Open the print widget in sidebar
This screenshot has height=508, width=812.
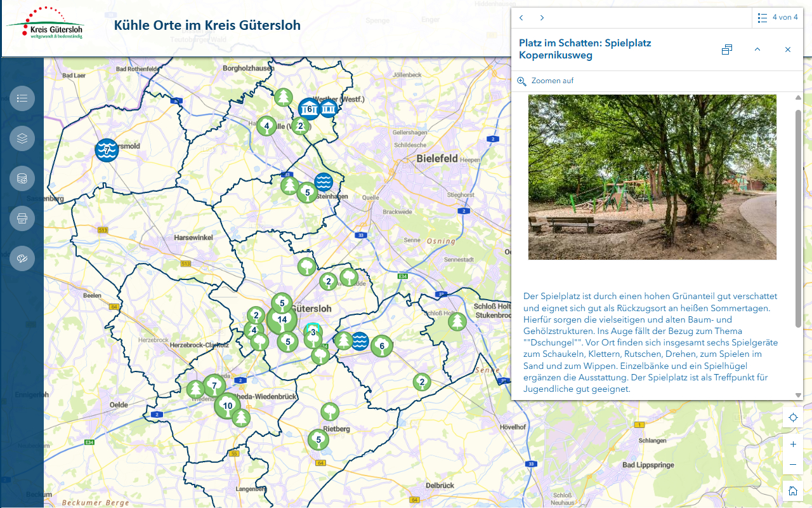[x=22, y=218]
